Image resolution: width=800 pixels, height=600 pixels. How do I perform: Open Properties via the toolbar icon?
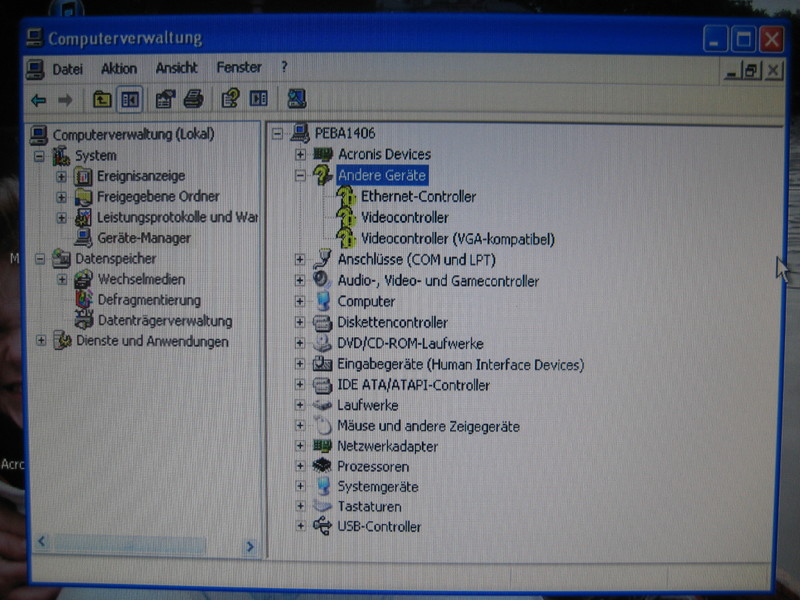click(x=165, y=99)
